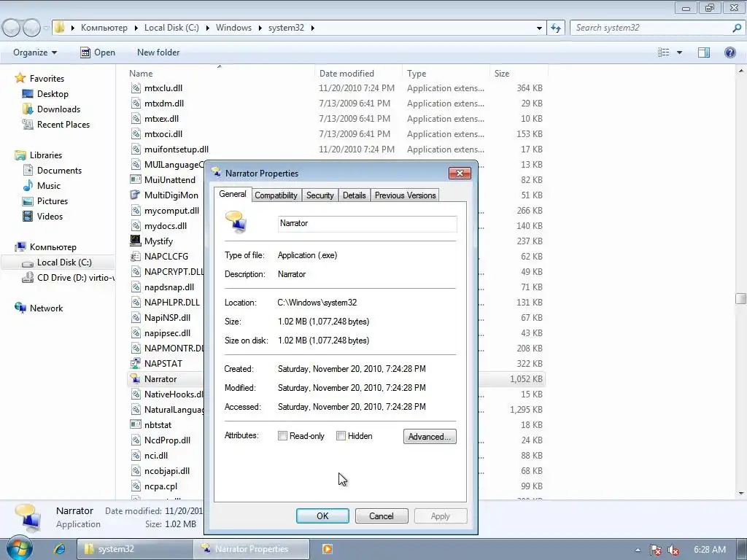The height and width of the screenshot is (560, 747).
Task: Open the Music library
Action: (49, 186)
